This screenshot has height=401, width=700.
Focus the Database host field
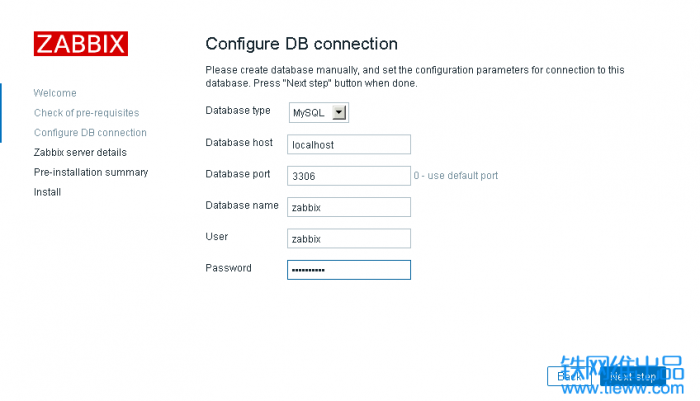pyautogui.click(x=349, y=144)
